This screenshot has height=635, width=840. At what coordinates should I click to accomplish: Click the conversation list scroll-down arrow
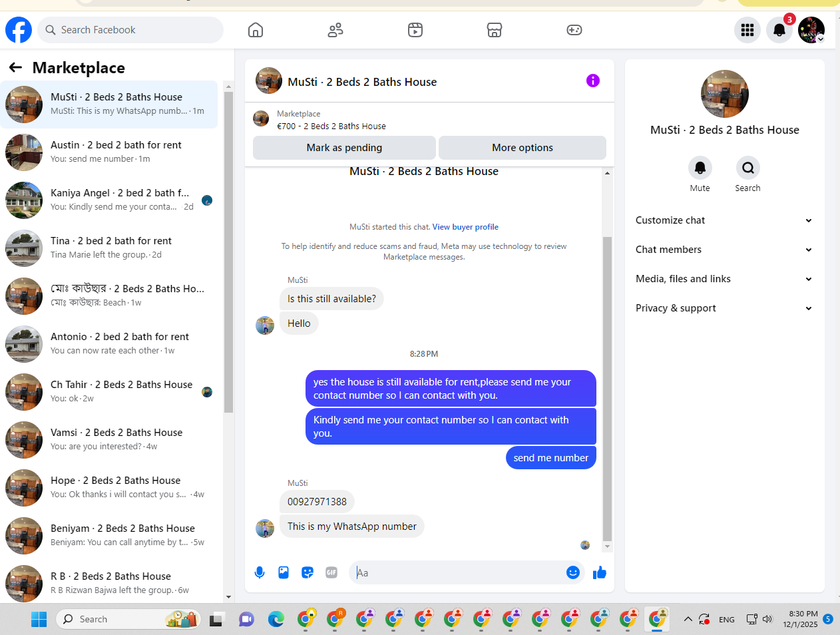pyautogui.click(x=228, y=597)
